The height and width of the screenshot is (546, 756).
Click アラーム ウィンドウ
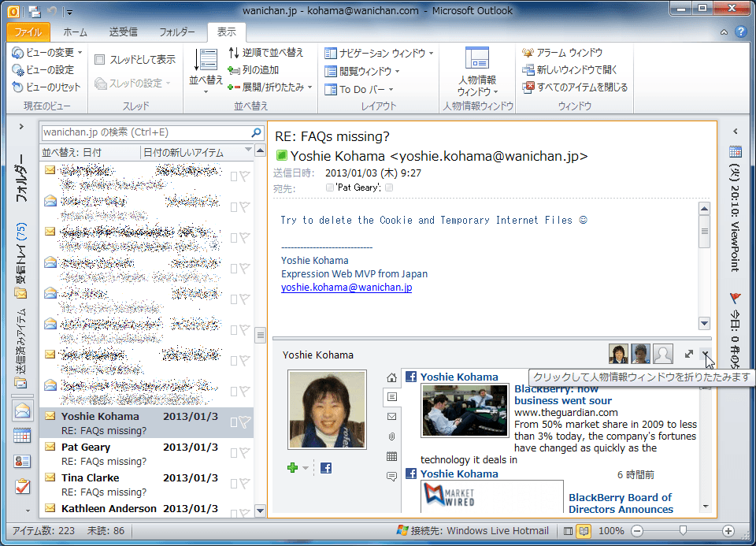(562, 52)
